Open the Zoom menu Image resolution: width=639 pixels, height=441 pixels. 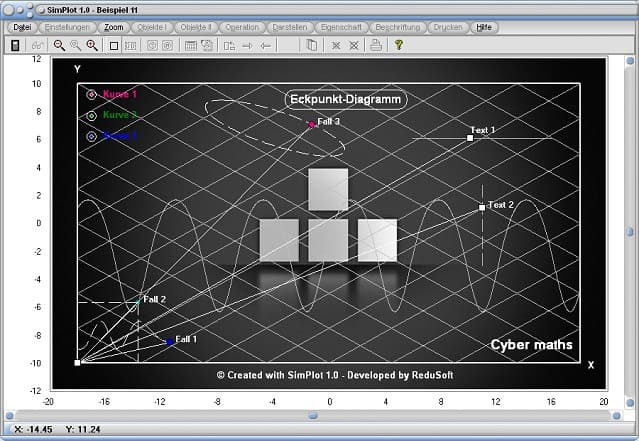point(114,27)
